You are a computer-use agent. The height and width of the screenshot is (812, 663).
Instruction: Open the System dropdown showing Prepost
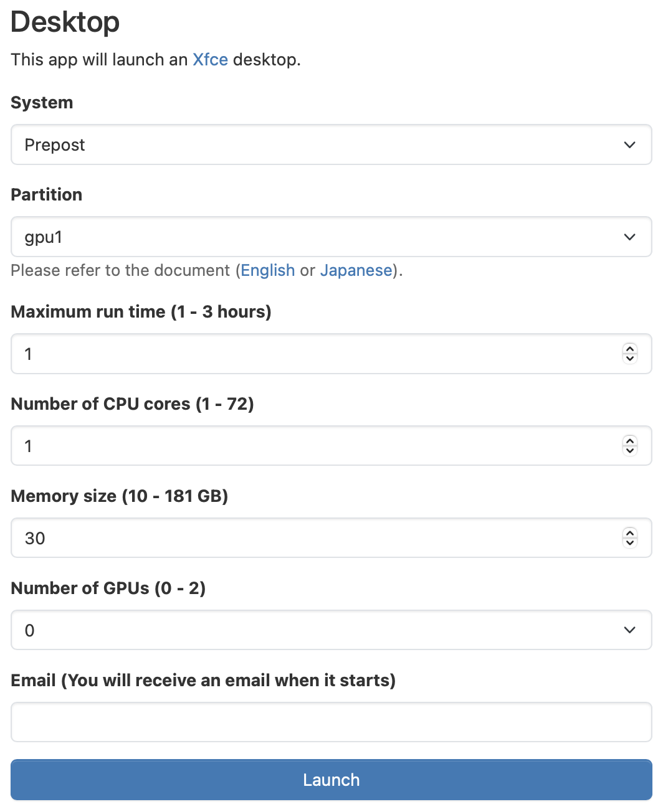pos(331,144)
